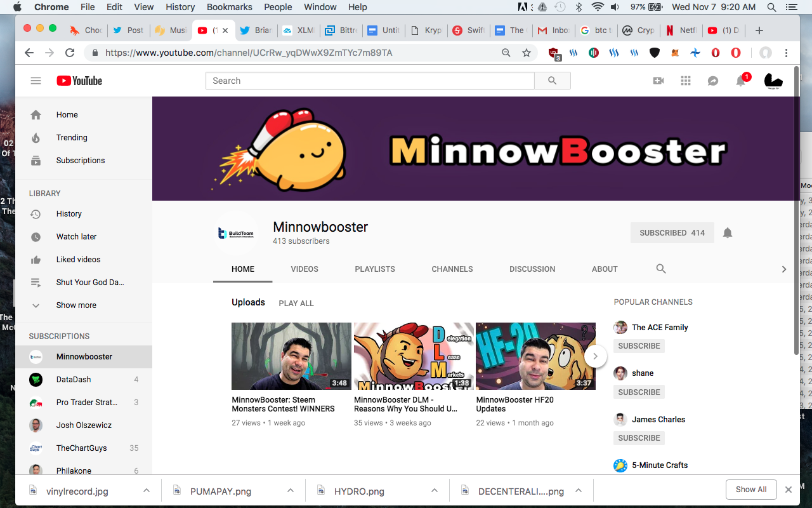Subscribe to James Charles

[x=639, y=438]
